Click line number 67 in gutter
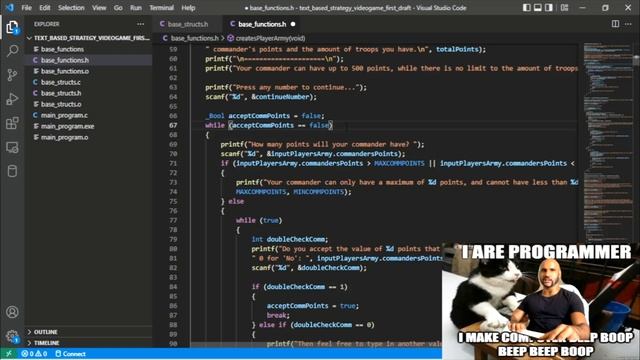 point(173,125)
